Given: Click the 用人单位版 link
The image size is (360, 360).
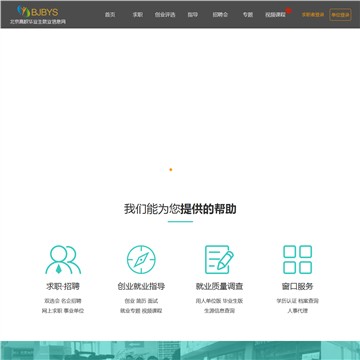Looking at the screenshot, I should click(208, 301).
